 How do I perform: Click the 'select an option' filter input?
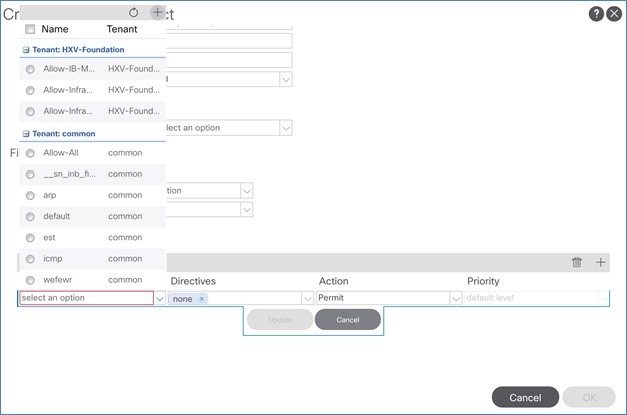(87, 298)
